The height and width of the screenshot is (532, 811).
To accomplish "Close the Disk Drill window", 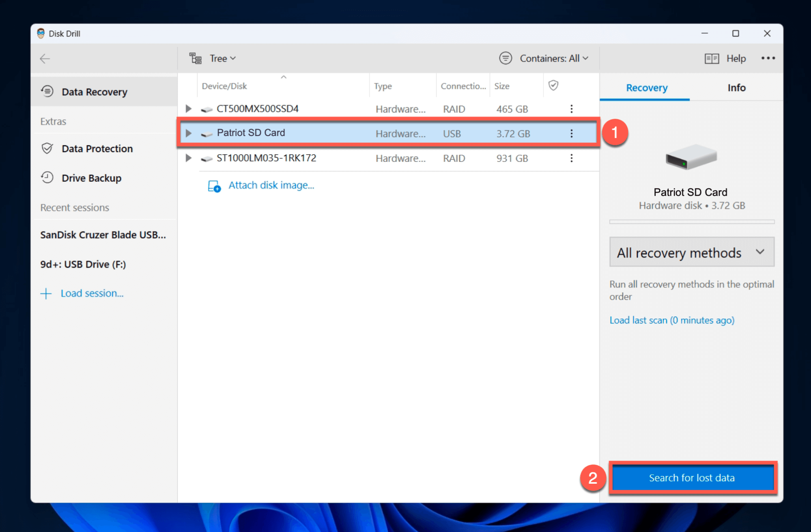I will tap(767, 33).
